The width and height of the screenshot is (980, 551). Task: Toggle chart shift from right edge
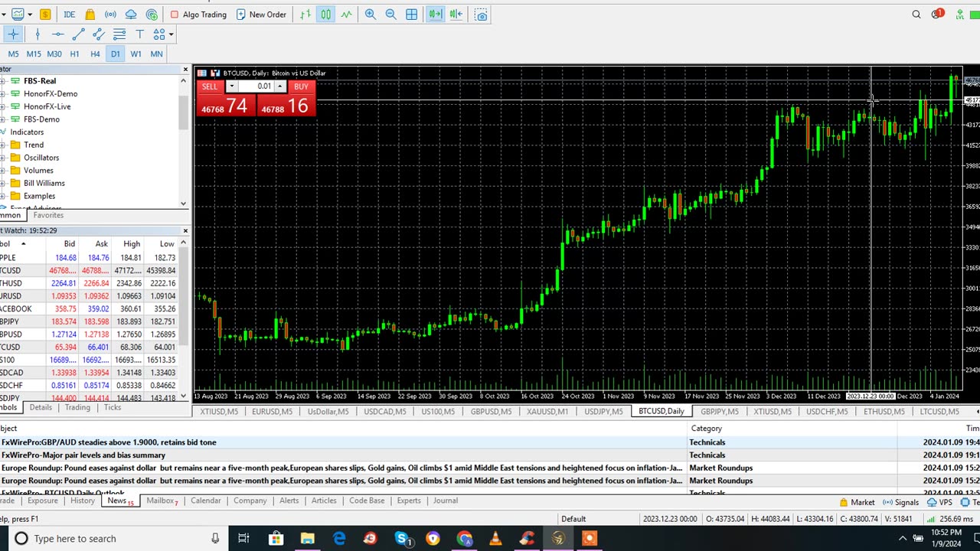(456, 15)
